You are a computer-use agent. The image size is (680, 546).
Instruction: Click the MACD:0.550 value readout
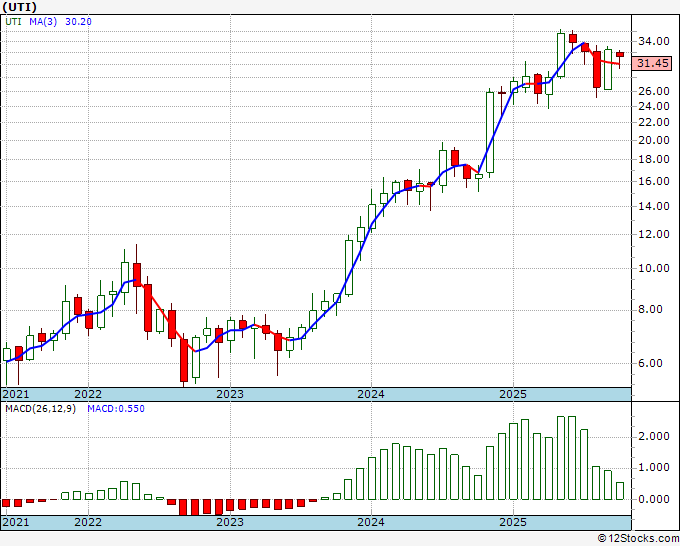(x=116, y=409)
